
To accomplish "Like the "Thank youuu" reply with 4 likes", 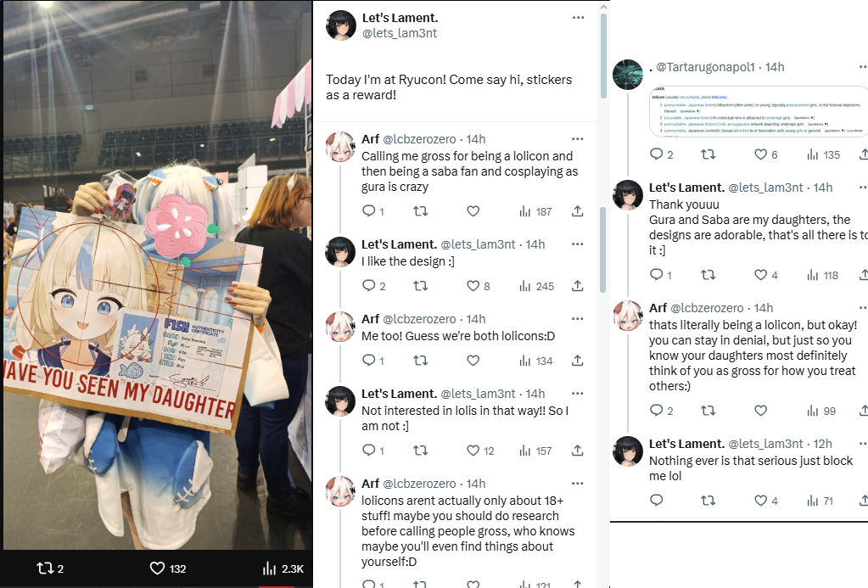I will (x=766, y=275).
